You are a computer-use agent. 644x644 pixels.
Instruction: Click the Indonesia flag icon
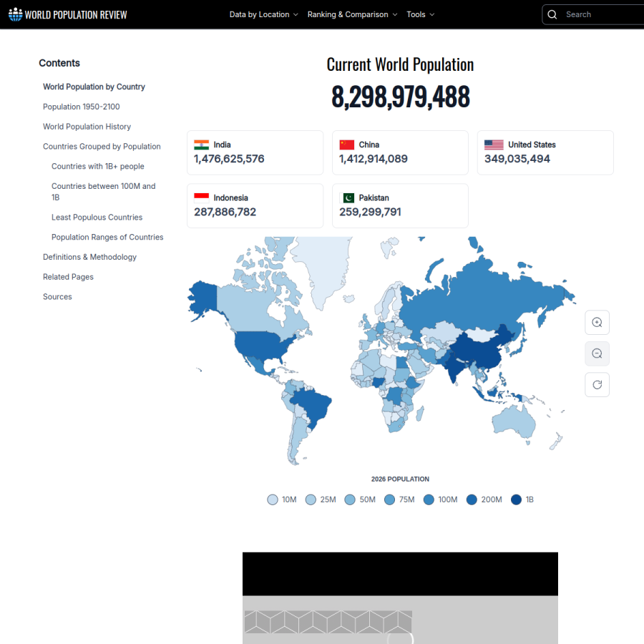pyautogui.click(x=201, y=198)
